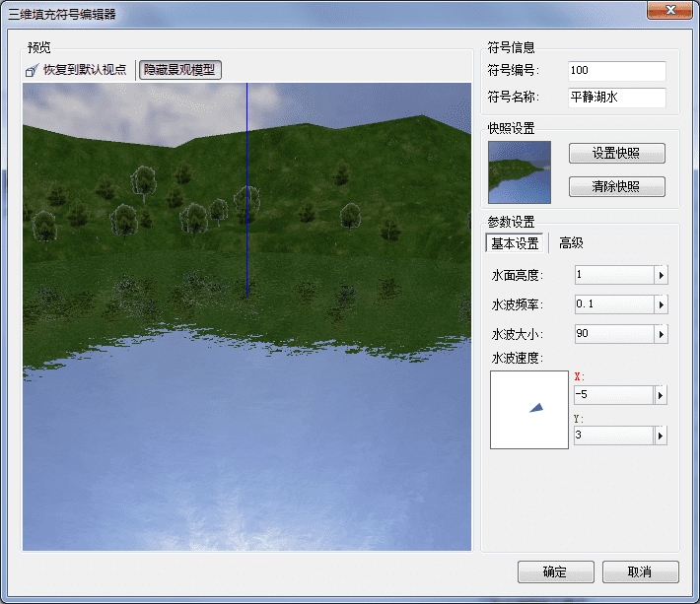Click the wave speed direction pad
Image resolution: width=700 pixels, height=604 pixels.
529,410
